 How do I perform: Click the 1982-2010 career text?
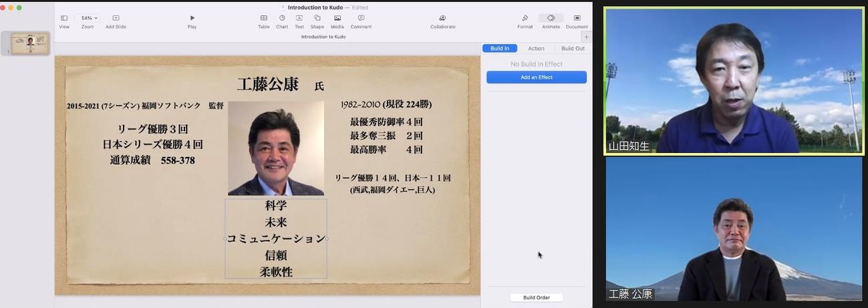[x=386, y=105]
